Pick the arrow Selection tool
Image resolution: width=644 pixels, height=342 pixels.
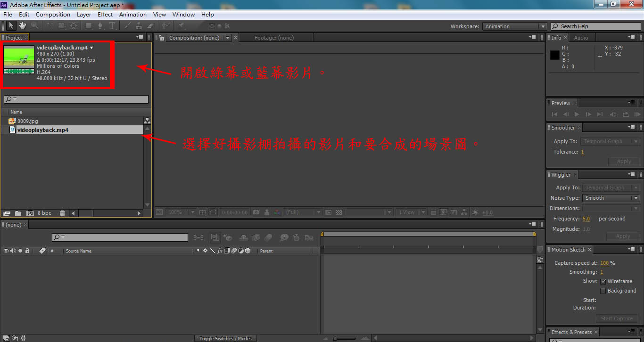point(11,26)
